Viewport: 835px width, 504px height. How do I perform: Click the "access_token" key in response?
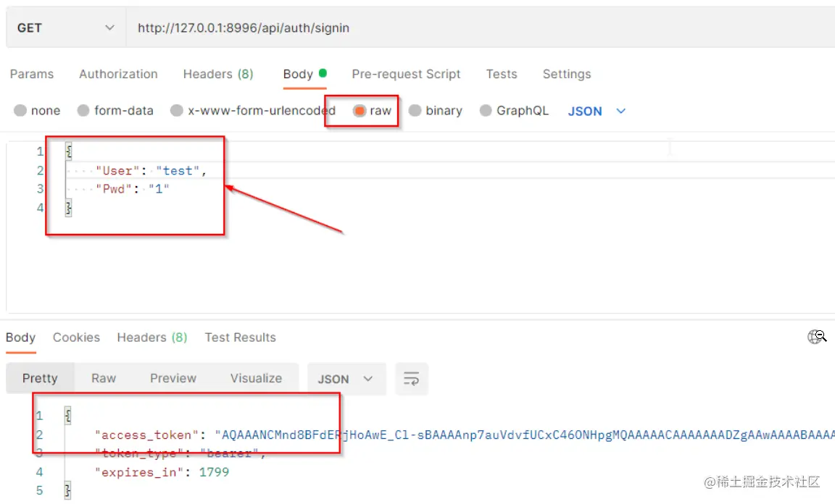click(146, 434)
